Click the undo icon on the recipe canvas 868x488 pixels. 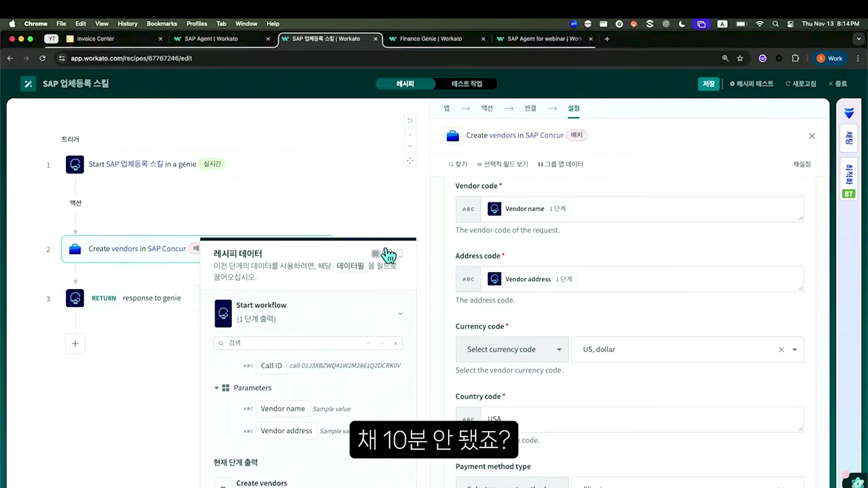(410, 121)
